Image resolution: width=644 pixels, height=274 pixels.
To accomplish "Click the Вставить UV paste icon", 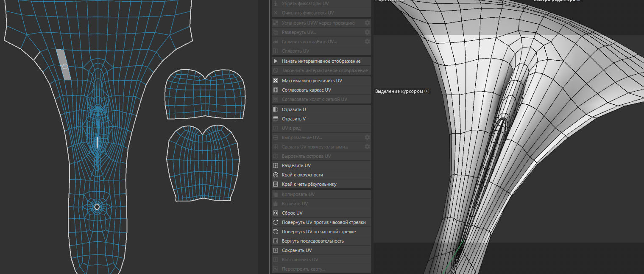I will pyautogui.click(x=276, y=204).
